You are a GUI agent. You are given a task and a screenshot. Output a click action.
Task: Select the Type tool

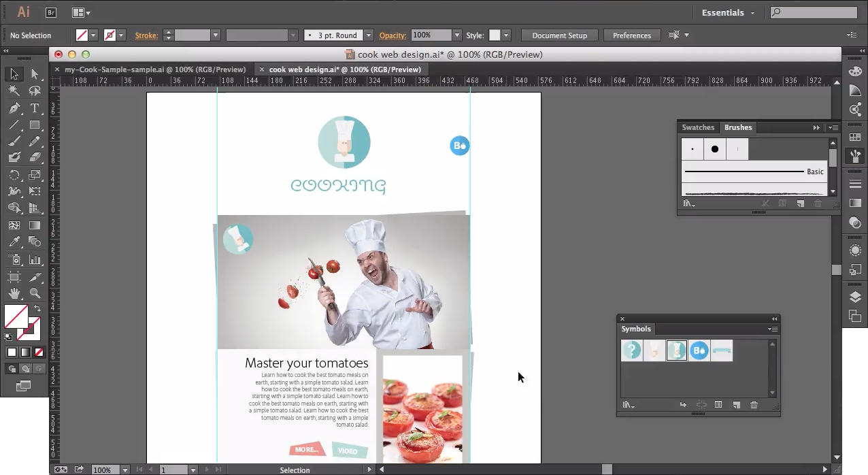pyautogui.click(x=35, y=108)
